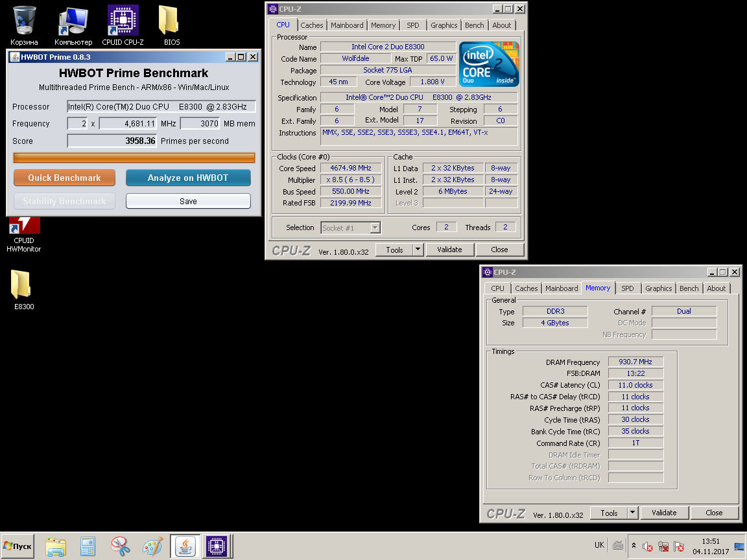Start the Quick Benchmark
The width and height of the screenshot is (747, 560).
(x=64, y=178)
